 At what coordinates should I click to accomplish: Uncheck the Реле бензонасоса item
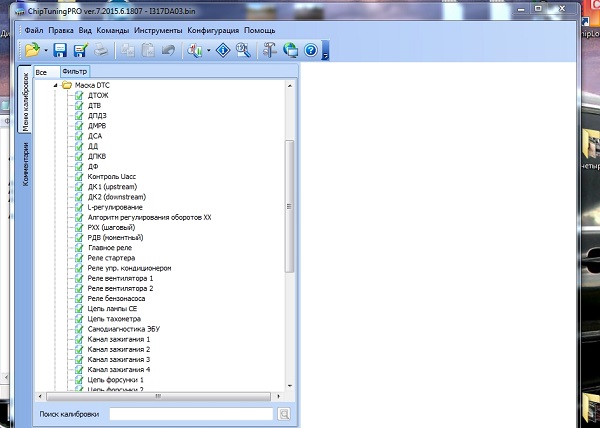click(x=79, y=298)
